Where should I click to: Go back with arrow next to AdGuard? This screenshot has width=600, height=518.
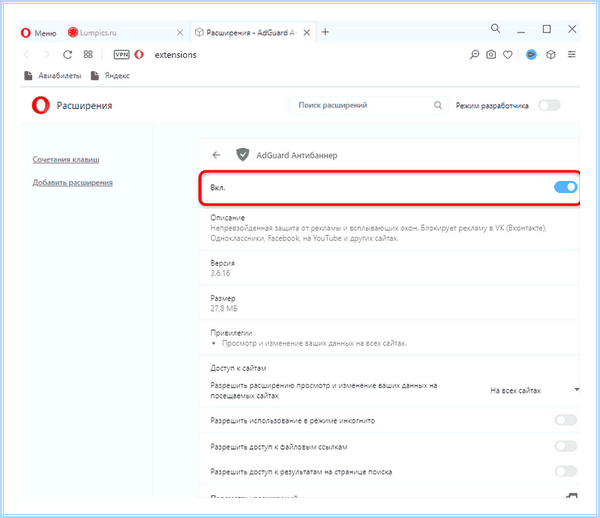click(x=217, y=155)
